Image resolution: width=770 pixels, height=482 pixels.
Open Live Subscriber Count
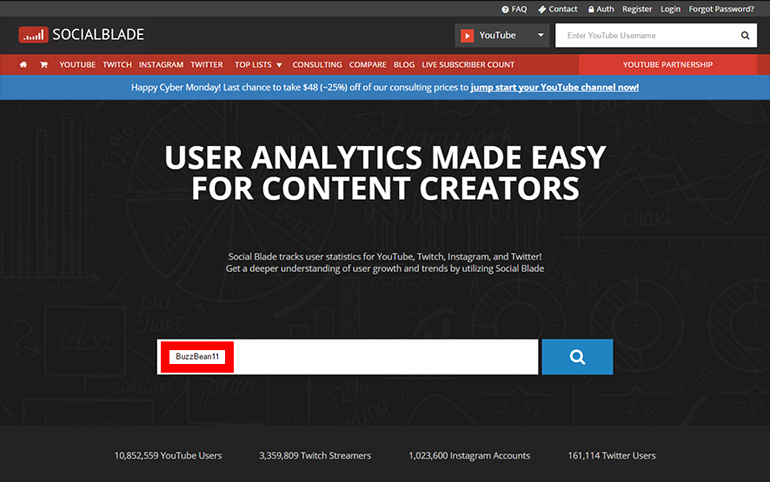(x=468, y=65)
